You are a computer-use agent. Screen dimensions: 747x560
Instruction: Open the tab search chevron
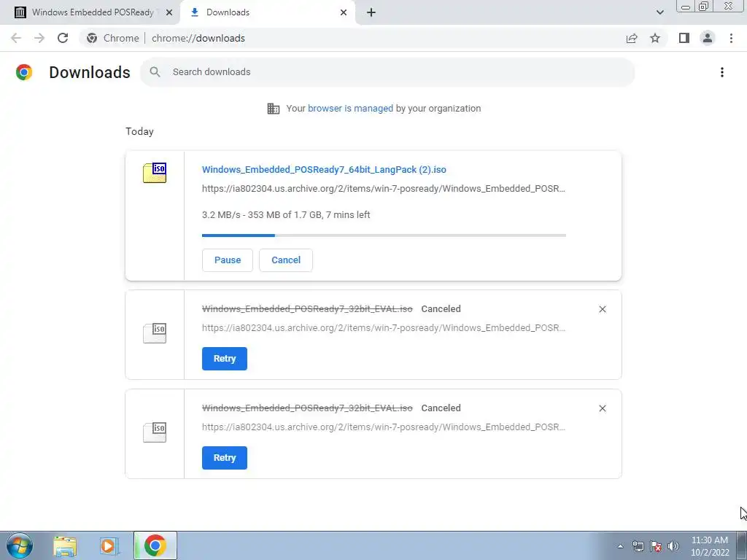tap(659, 12)
